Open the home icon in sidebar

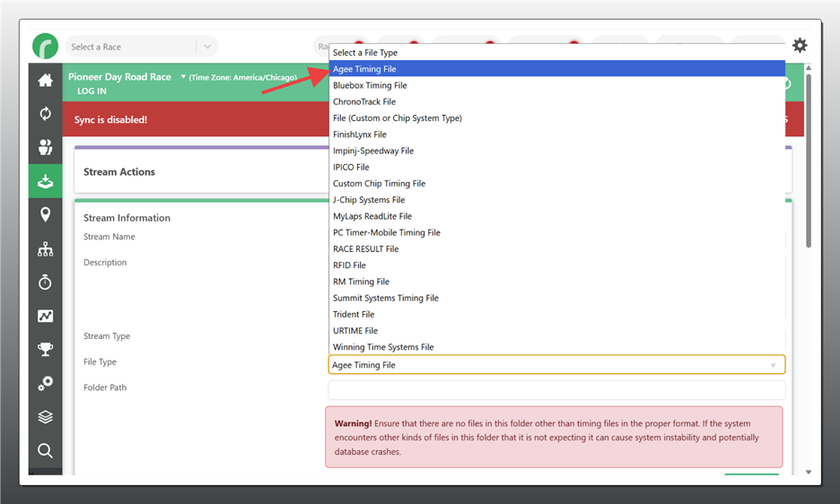46,81
